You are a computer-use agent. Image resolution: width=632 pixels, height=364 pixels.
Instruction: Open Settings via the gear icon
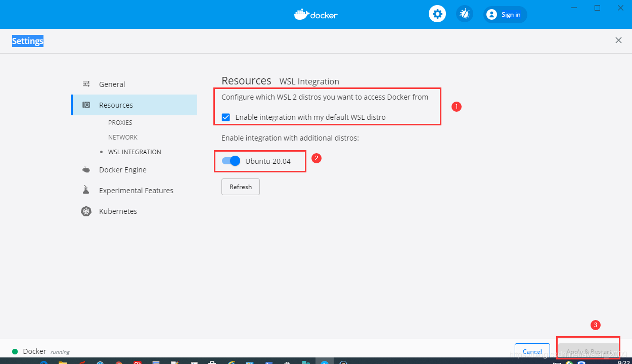pos(437,14)
